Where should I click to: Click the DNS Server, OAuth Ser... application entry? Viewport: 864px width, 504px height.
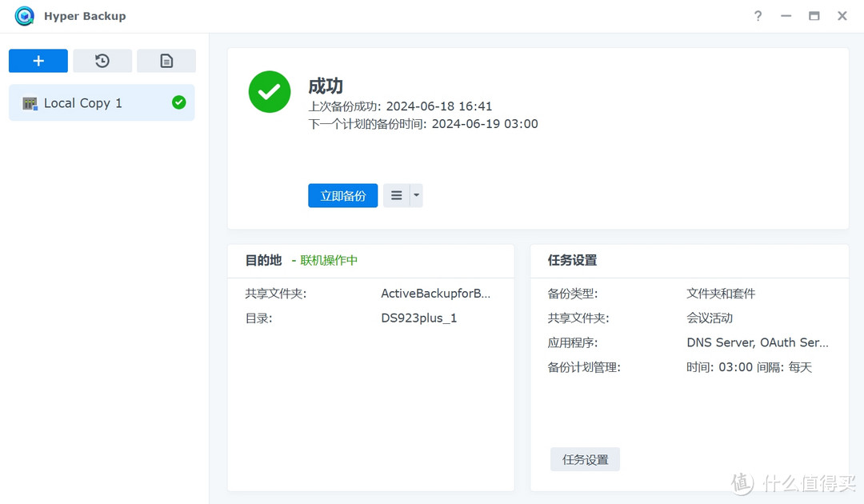coord(758,342)
